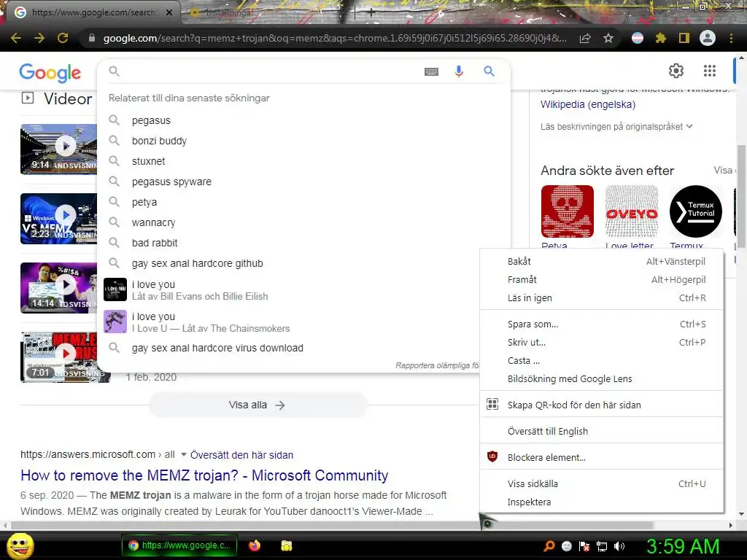Click 'Översätt den här sidan' link
747x560 pixels.
pos(241,455)
